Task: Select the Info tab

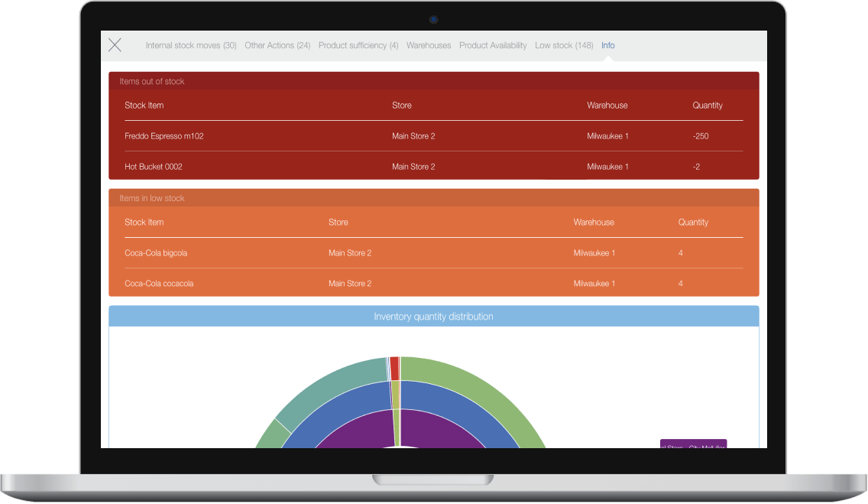Action: [607, 45]
